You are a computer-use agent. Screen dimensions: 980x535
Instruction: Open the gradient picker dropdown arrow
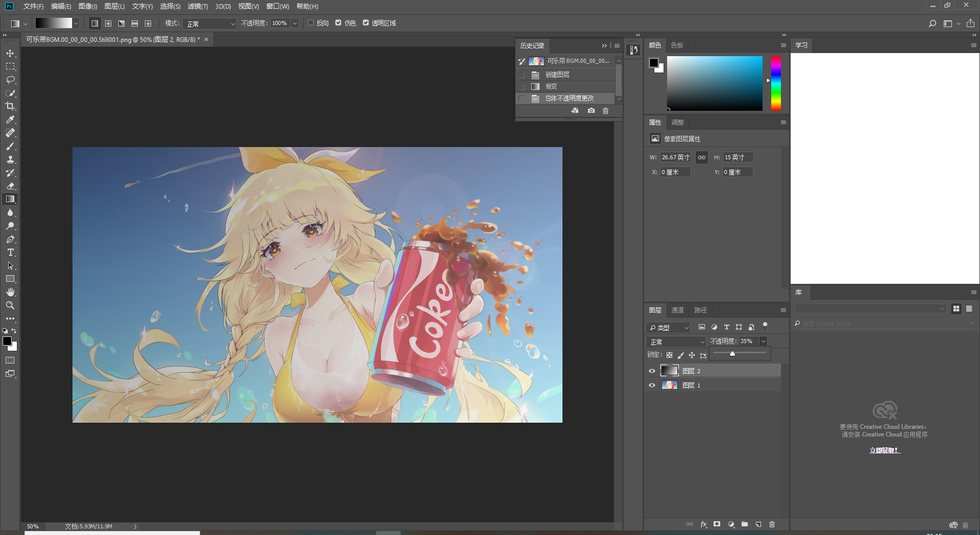coord(76,23)
